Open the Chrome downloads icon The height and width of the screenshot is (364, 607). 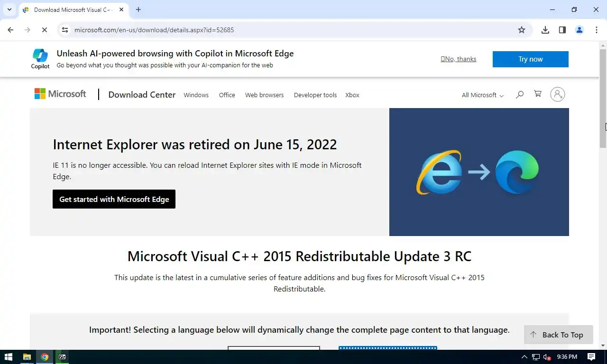click(x=545, y=30)
